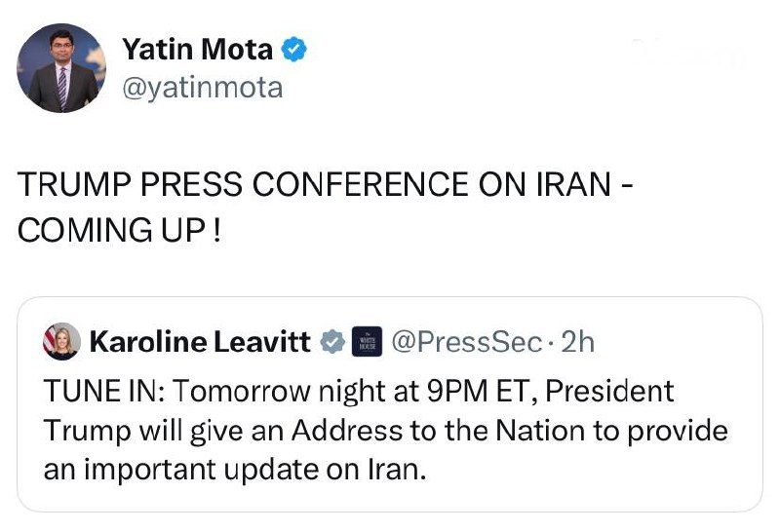
Task: Click the "2h" timestamp on quoted tweet
Action: 578,341
